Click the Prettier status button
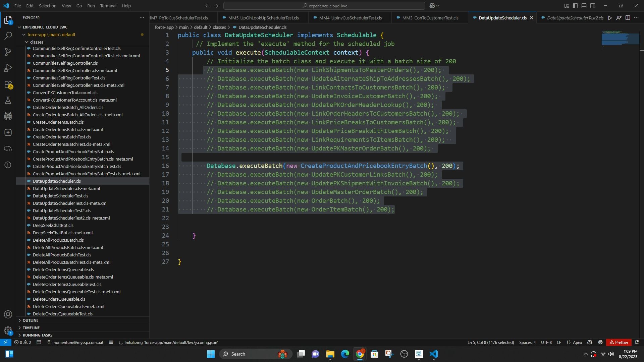This screenshot has width=644, height=362. point(619,343)
